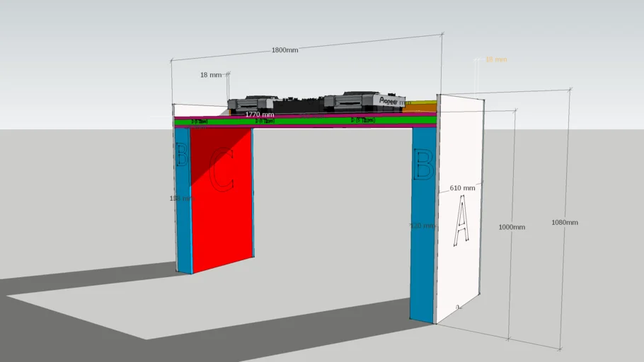Select the 610 mm depth dimension
The width and height of the screenshot is (644, 362).
point(462,188)
